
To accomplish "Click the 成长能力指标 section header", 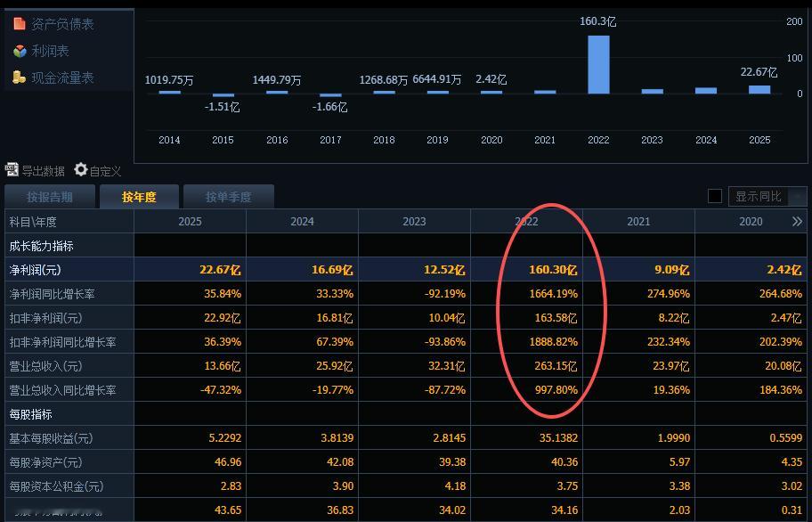I will (42, 246).
